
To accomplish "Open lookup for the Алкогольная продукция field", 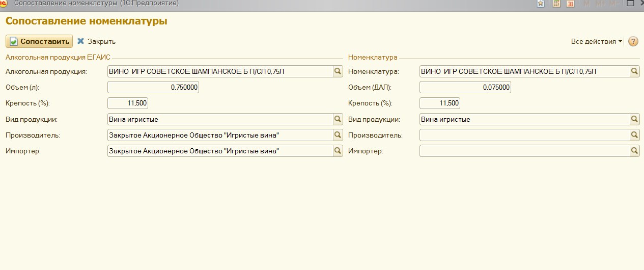I will click(338, 72).
